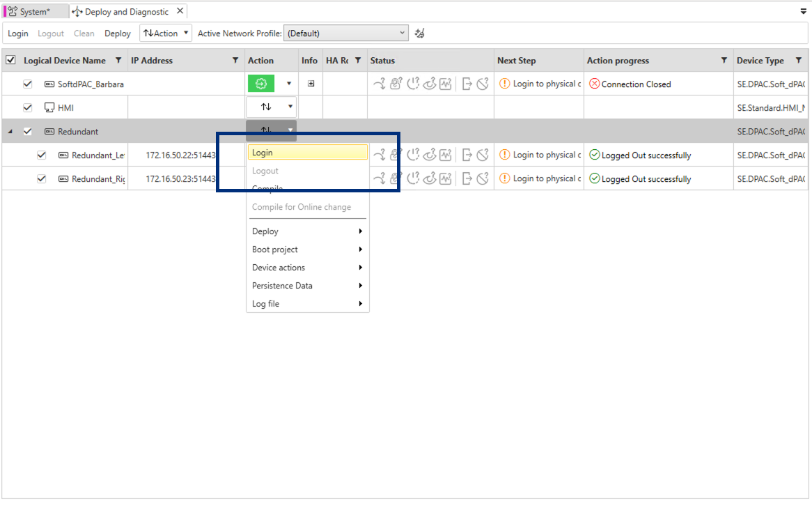Click the red Connection Closed error icon

(595, 84)
